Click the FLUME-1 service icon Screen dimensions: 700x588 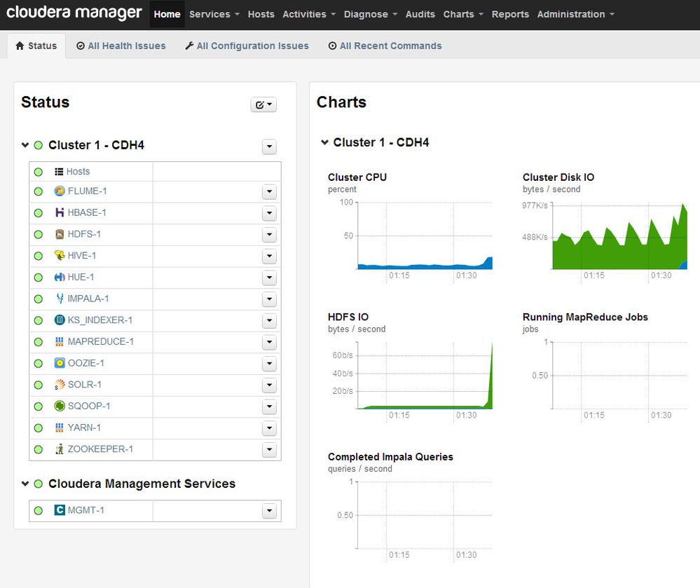[x=60, y=191]
